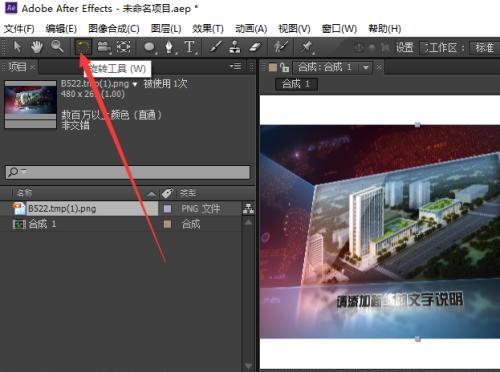Select the Clone Stamp tool

[235, 47]
